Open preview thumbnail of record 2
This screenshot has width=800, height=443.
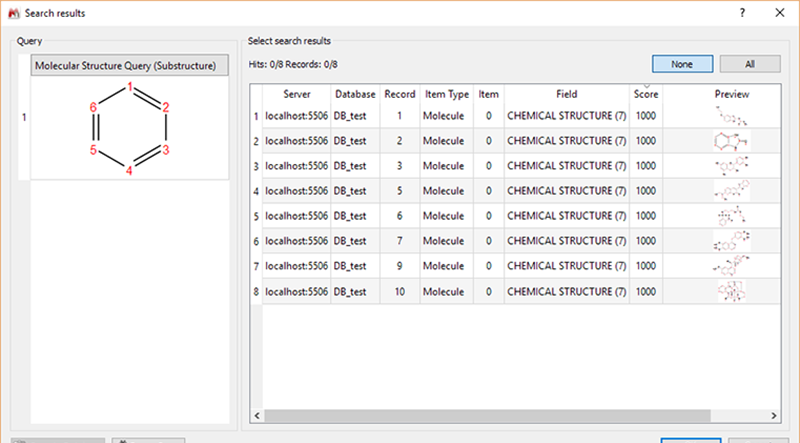(x=732, y=140)
